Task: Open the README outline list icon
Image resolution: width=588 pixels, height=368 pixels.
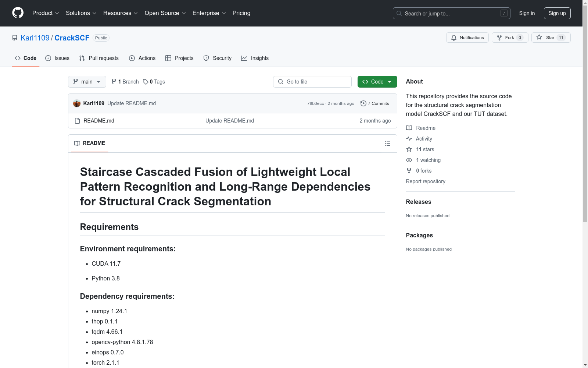Action: point(388,144)
